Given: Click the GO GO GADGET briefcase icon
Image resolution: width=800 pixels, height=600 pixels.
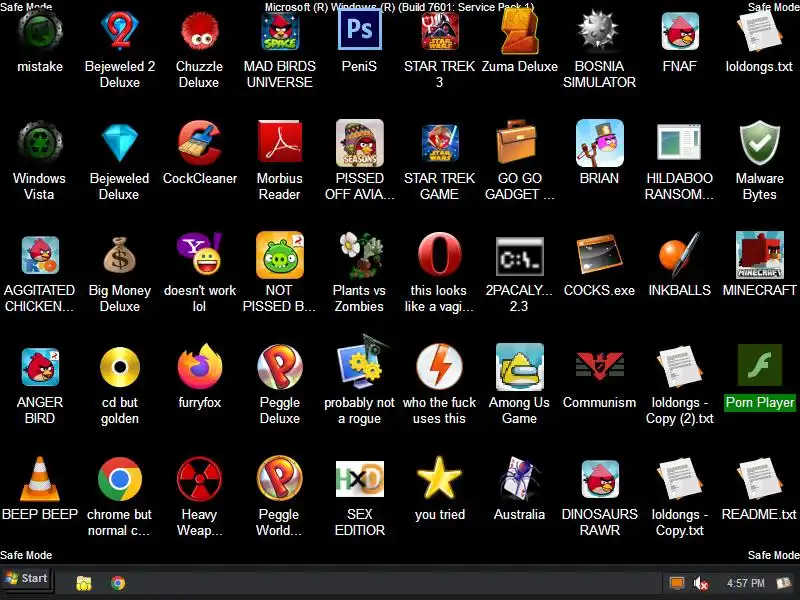Looking at the screenshot, I should (x=516, y=142).
